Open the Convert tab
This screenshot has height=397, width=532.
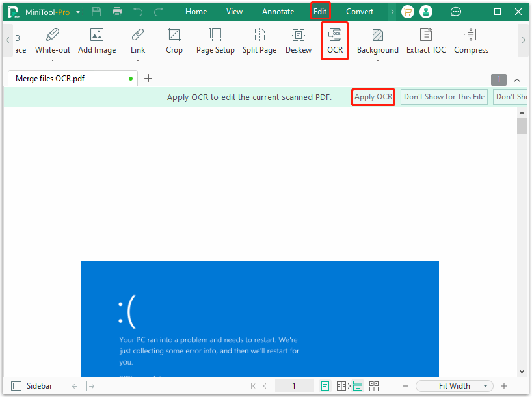point(360,12)
